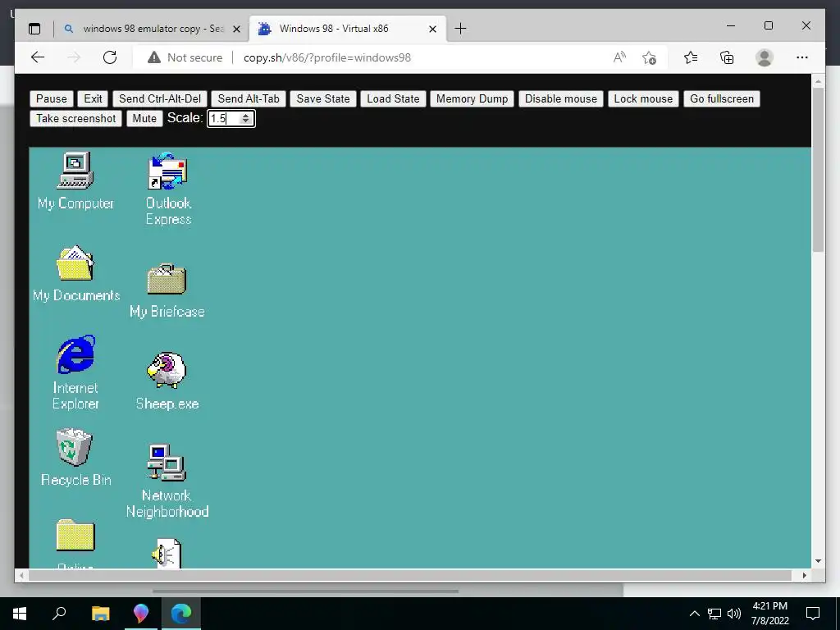Click the Read aloud icon in address bar
This screenshot has width=840, height=630.
619,57
